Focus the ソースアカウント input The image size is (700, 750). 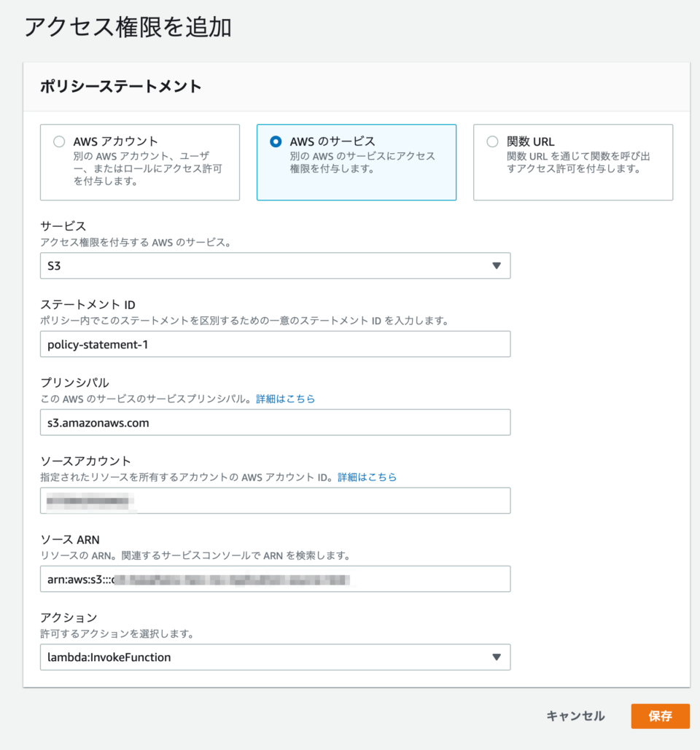pyautogui.click(x=275, y=501)
